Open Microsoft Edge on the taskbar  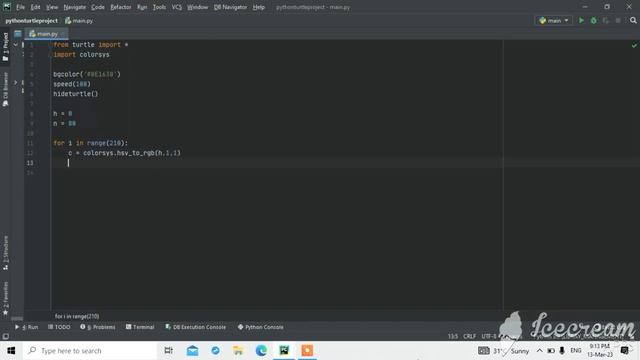click(261, 351)
